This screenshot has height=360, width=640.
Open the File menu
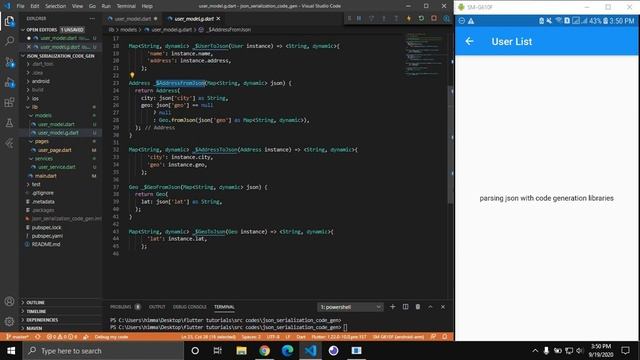click(x=20, y=6)
